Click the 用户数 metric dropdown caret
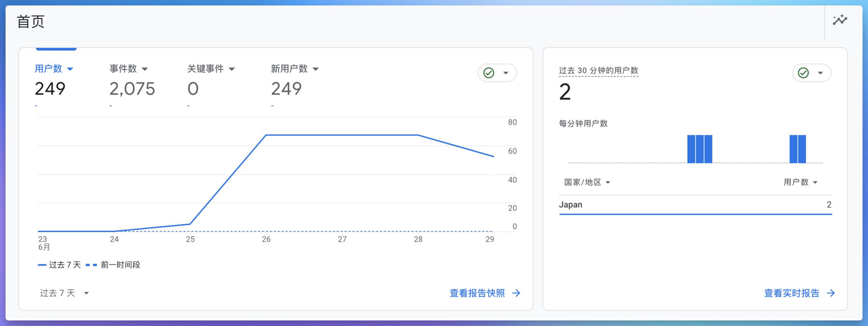This screenshot has height=326, width=868. pos(70,69)
